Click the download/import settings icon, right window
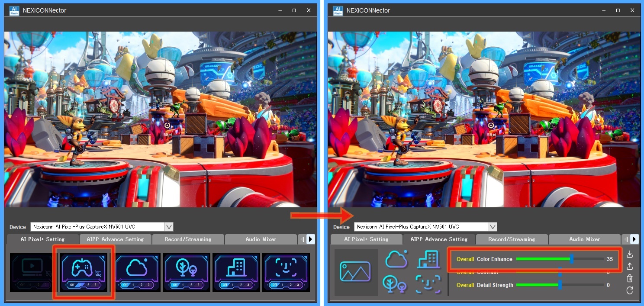This screenshot has height=306, width=644. [630, 254]
